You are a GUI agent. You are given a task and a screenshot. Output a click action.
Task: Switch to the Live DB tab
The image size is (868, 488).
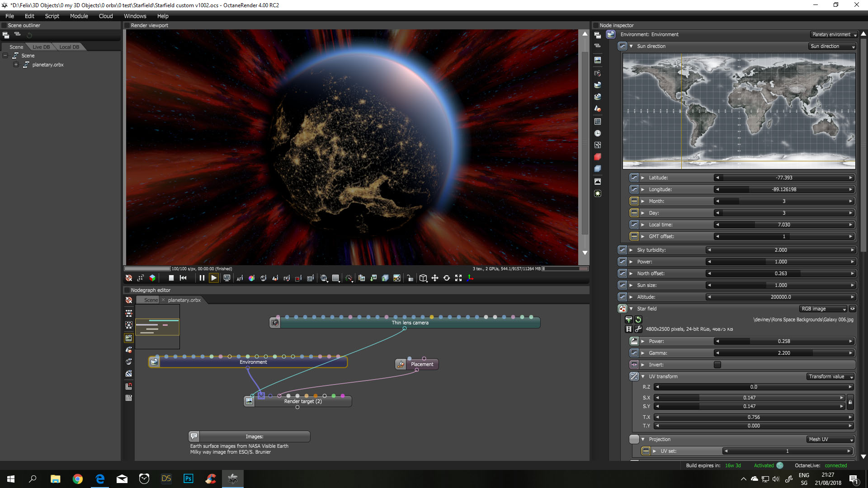[x=41, y=47]
